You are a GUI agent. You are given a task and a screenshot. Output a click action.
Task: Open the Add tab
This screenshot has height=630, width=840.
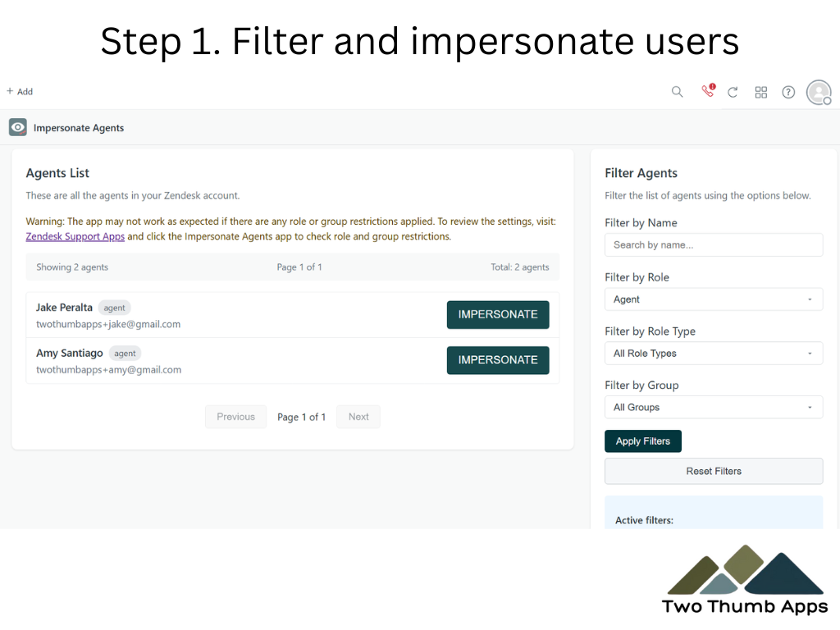[20, 92]
